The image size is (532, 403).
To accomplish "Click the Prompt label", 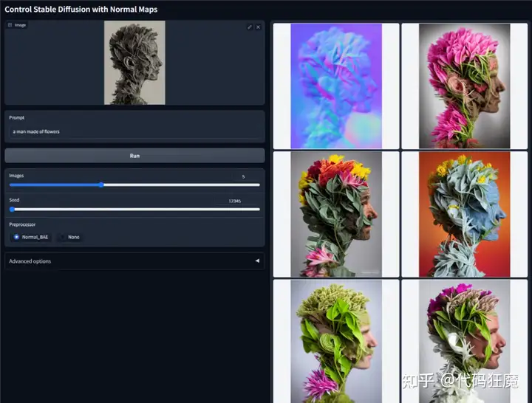I will click(x=16, y=117).
